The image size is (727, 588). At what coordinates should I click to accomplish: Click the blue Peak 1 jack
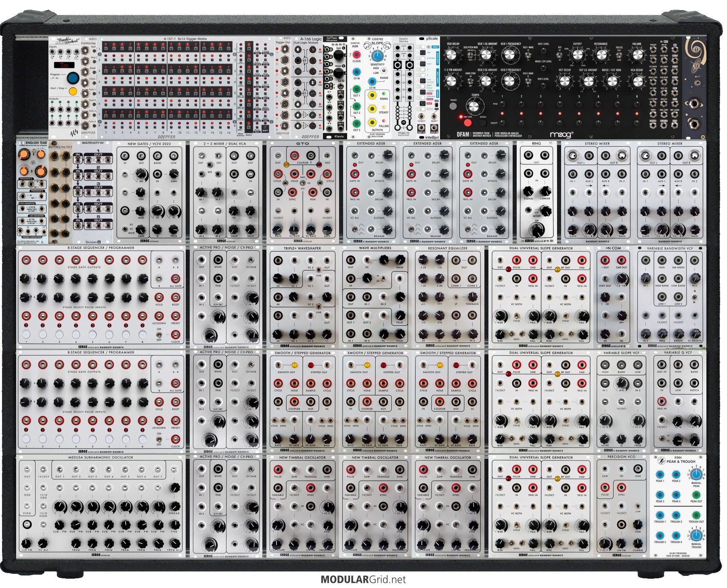pyautogui.click(x=660, y=474)
